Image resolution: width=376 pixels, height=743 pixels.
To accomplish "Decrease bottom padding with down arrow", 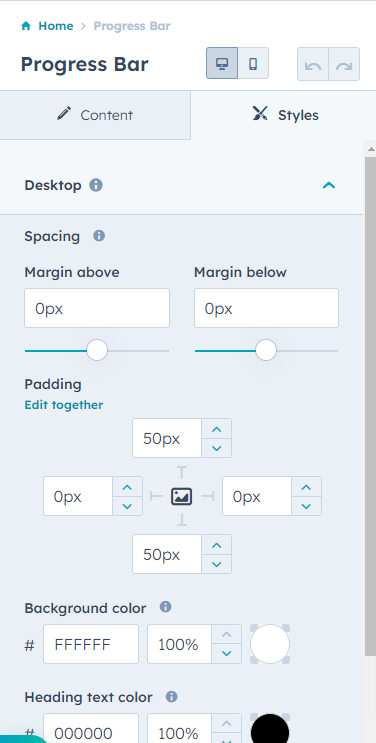I will (x=217, y=564).
